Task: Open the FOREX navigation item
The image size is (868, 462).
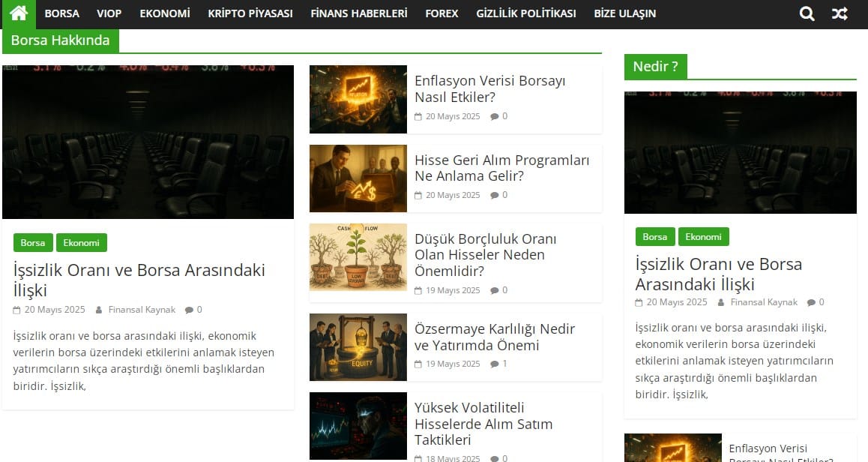Action: (441, 13)
